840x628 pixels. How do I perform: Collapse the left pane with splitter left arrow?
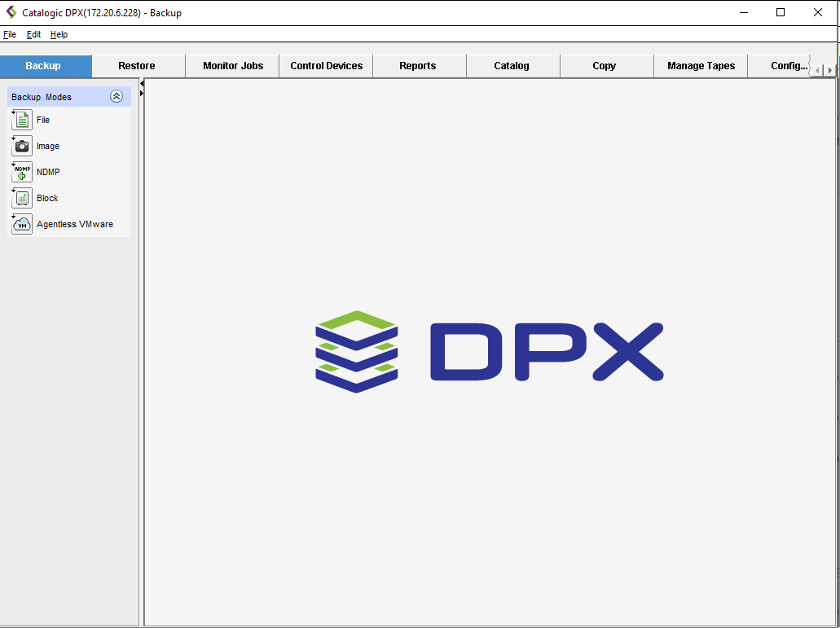pyautogui.click(x=142, y=84)
